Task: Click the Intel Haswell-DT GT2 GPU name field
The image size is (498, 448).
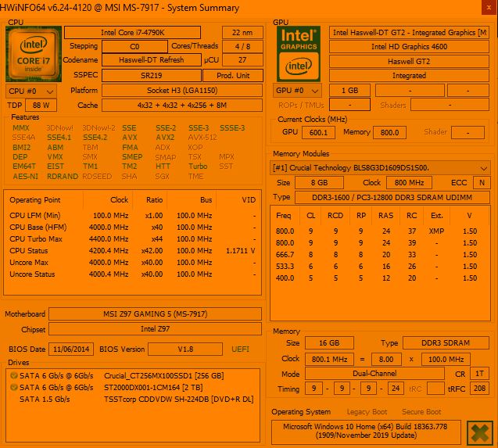Action: tap(409, 32)
